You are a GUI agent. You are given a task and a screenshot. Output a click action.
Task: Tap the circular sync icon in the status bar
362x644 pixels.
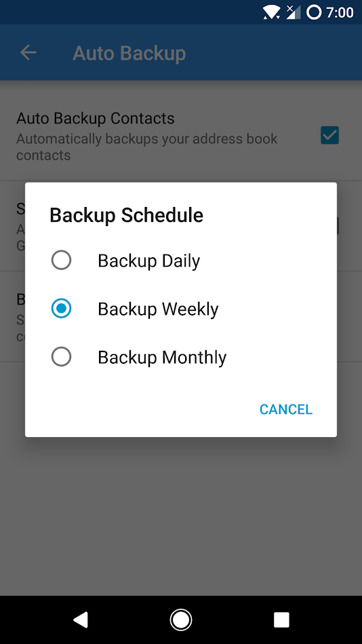pyautogui.click(x=314, y=12)
